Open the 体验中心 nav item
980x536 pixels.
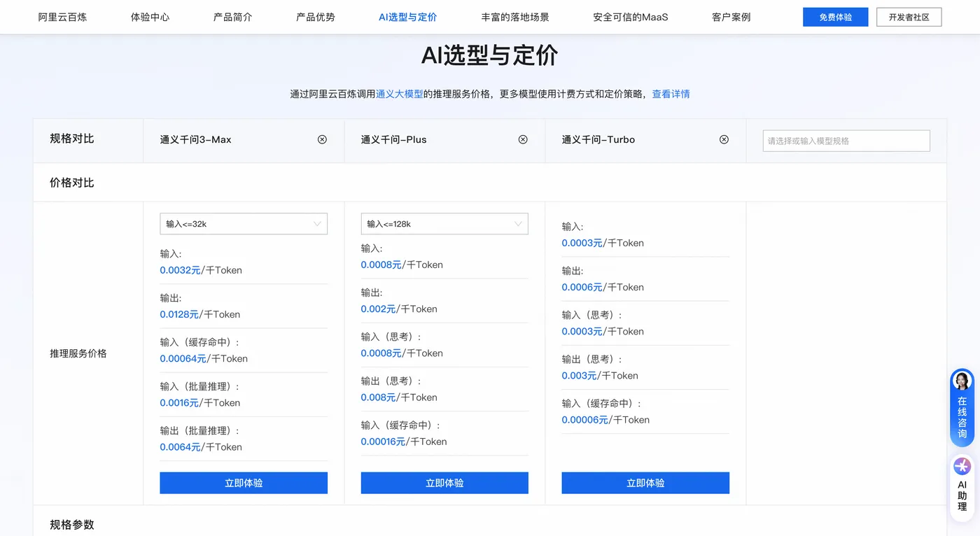pyautogui.click(x=150, y=17)
